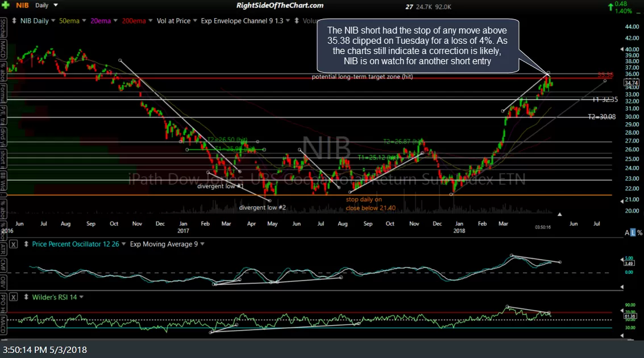Image resolution: width=644 pixels, height=358 pixels.
Task: Open the CMF sidebar tab
Action: [3, 265]
